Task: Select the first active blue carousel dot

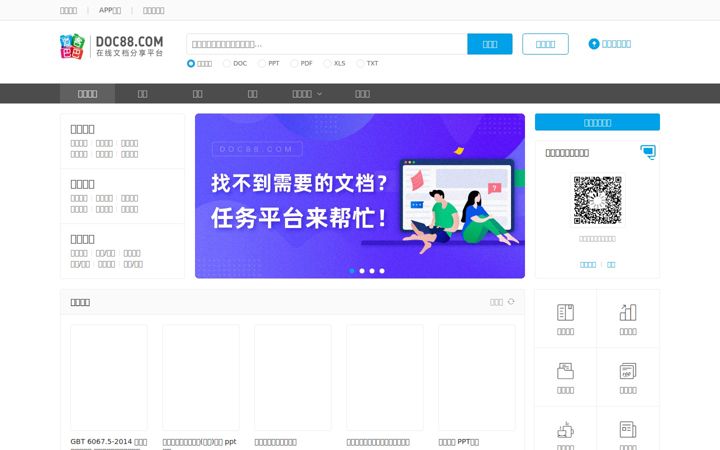Action: click(352, 271)
